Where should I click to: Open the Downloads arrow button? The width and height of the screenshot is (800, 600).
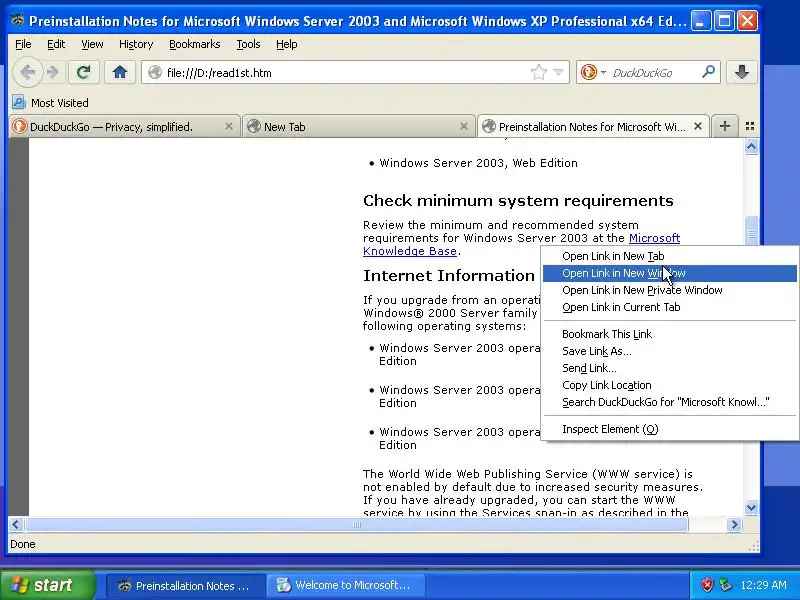741,72
